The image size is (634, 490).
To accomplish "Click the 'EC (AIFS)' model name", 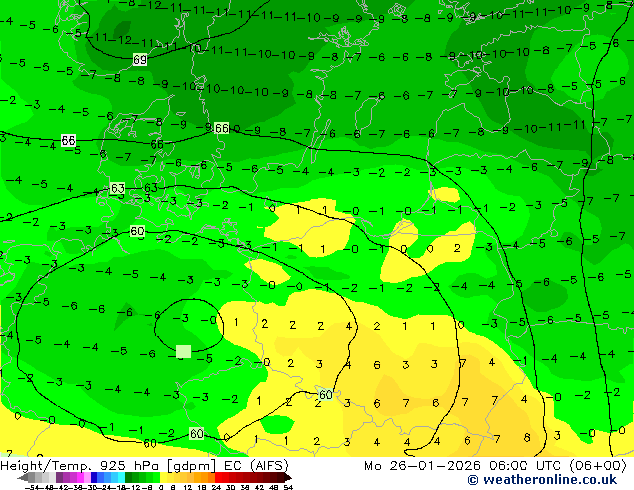I will point(256,465).
